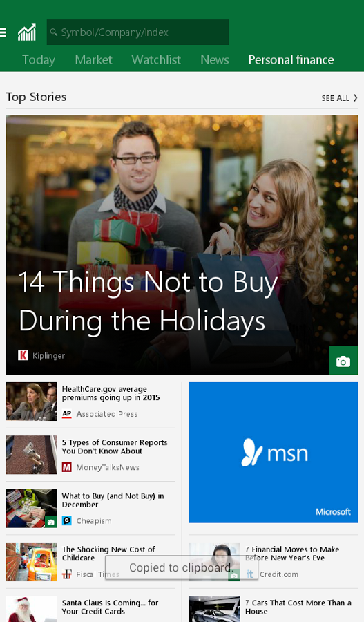Click the Associated Press AP logo
The height and width of the screenshot is (622, 364).
(66, 414)
